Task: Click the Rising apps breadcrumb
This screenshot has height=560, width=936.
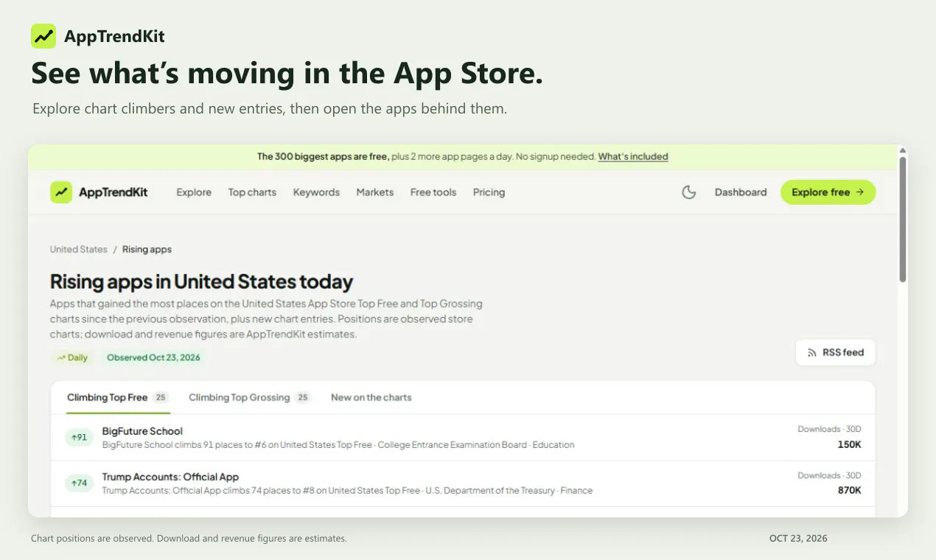Action: click(147, 249)
